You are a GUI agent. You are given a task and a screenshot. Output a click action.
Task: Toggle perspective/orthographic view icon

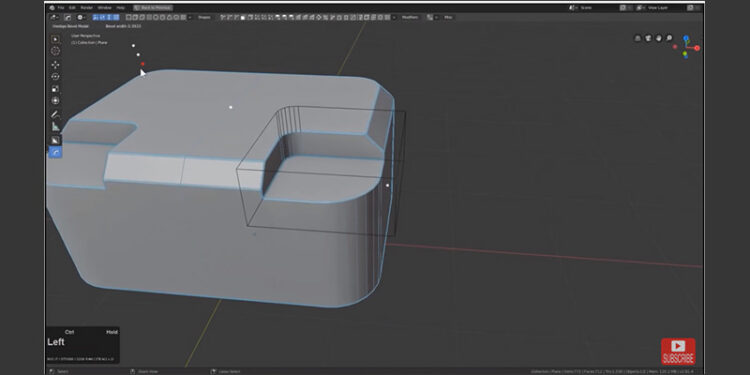pyautogui.click(x=638, y=38)
